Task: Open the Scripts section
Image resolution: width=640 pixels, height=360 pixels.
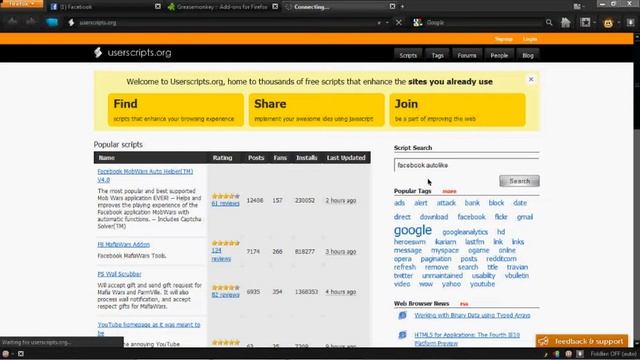Action: [x=408, y=55]
